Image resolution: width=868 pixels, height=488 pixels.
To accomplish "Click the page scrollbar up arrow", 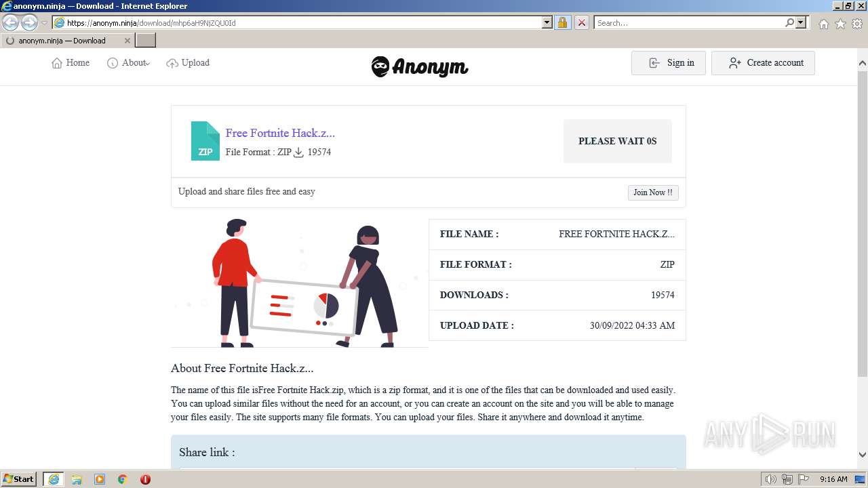I will (863, 63).
